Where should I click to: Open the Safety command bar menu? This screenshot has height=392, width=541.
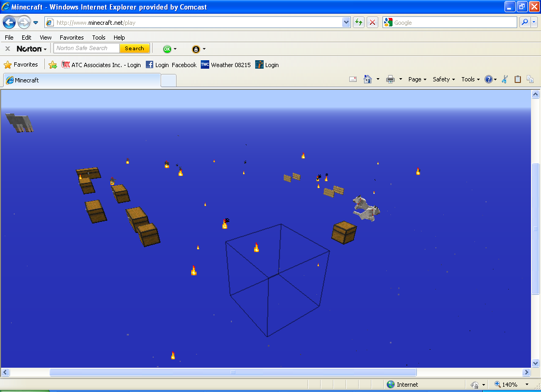[x=444, y=79]
